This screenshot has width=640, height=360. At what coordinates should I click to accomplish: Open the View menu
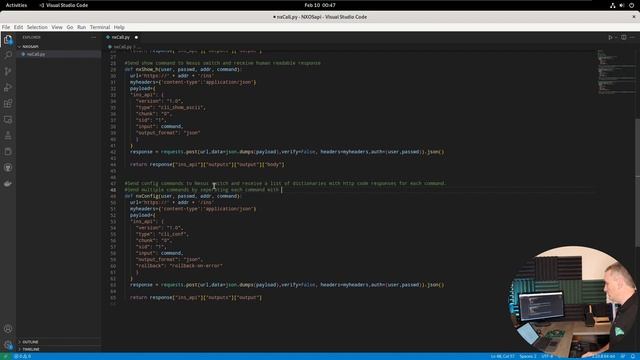57,27
